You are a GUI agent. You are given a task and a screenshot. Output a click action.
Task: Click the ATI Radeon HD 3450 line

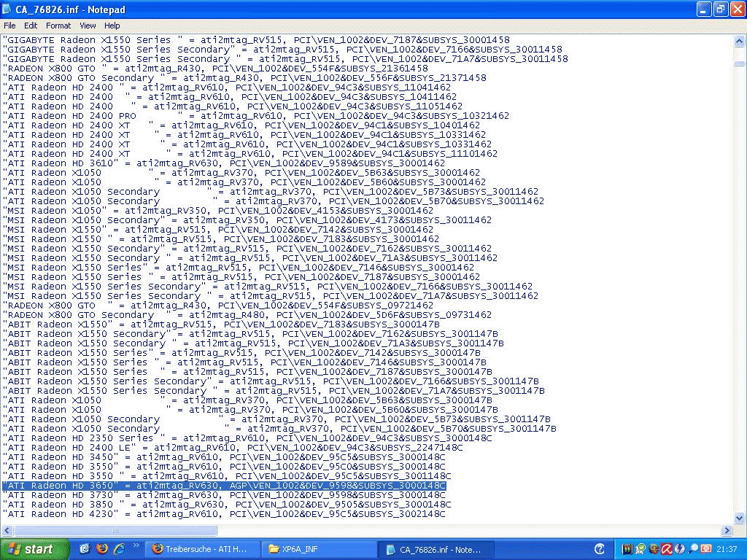pos(225,457)
